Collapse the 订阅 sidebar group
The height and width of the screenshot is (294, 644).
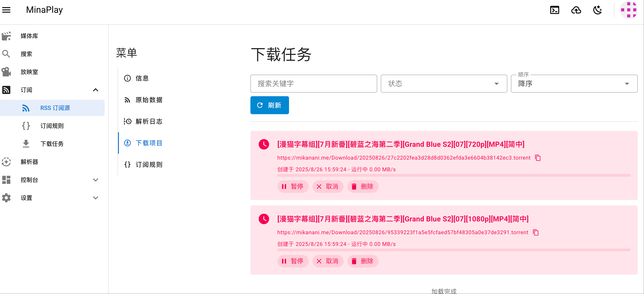pos(96,90)
